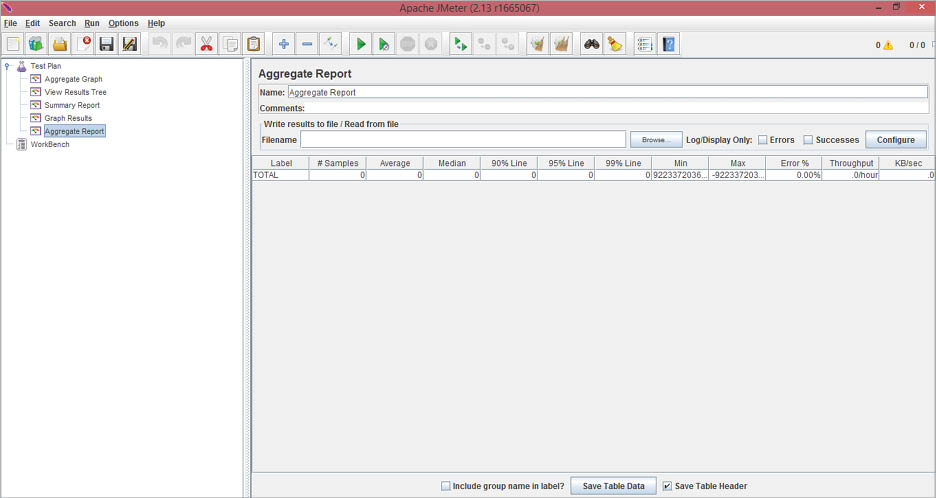Viewport: 936px width, 498px height.
Task: Enable the Successes only checkbox
Action: 808,140
